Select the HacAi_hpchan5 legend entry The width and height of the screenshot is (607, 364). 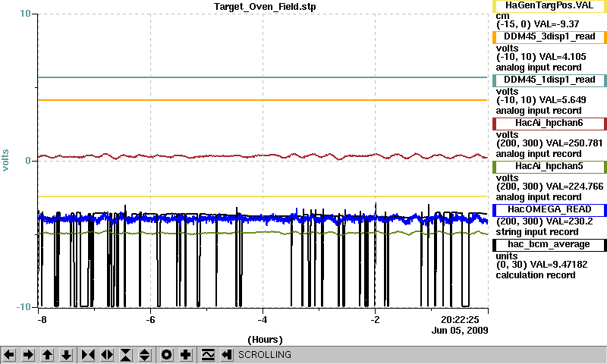pos(549,167)
